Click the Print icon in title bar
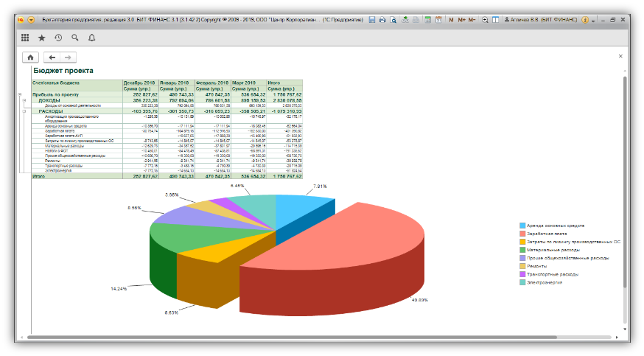This screenshot has height=356, width=644. coord(382,20)
